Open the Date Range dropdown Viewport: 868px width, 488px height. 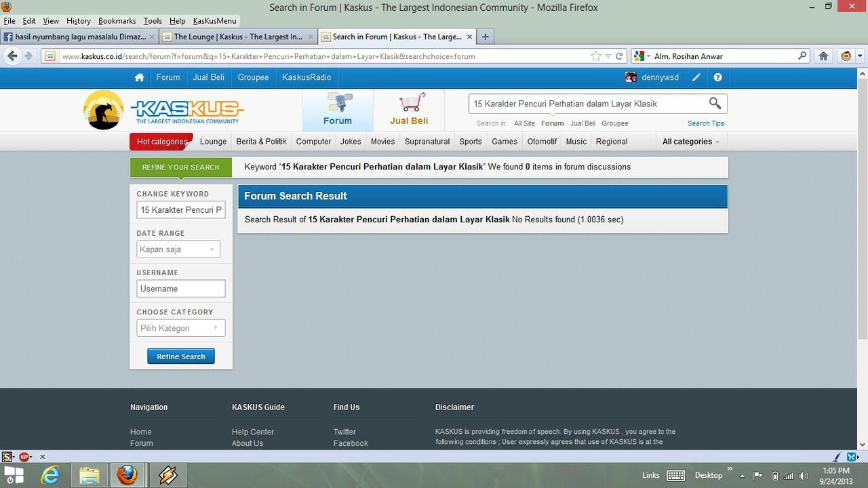[178, 249]
